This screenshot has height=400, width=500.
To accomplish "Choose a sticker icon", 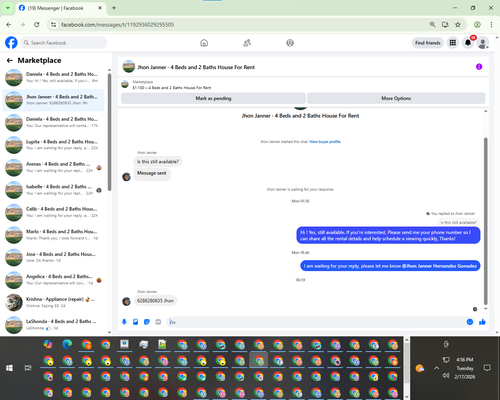I will (147, 322).
